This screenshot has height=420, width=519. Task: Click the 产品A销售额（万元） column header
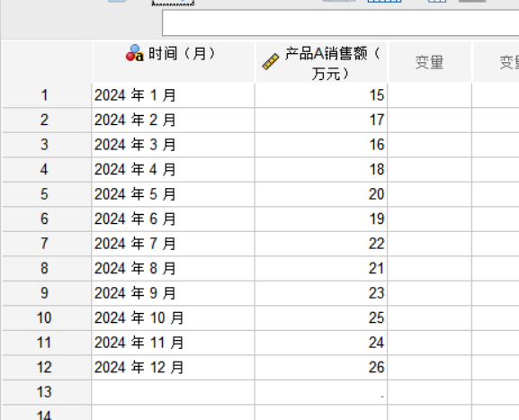[x=321, y=62]
